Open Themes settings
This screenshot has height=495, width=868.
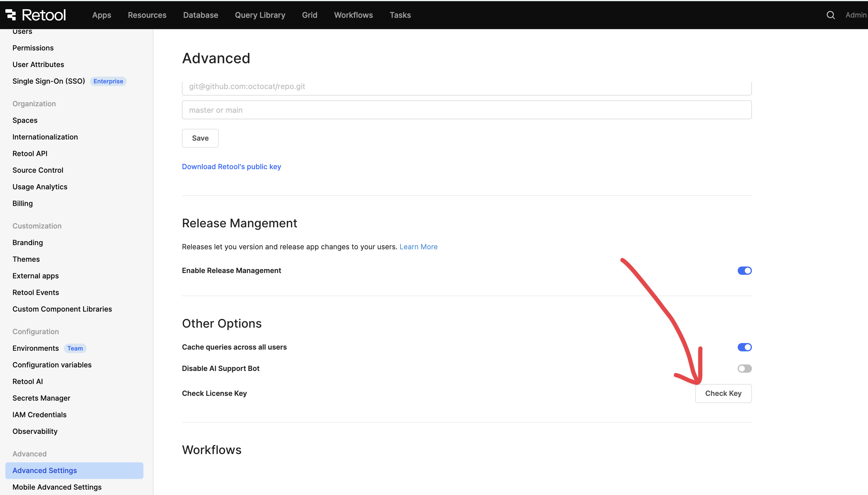coord(26,259)
